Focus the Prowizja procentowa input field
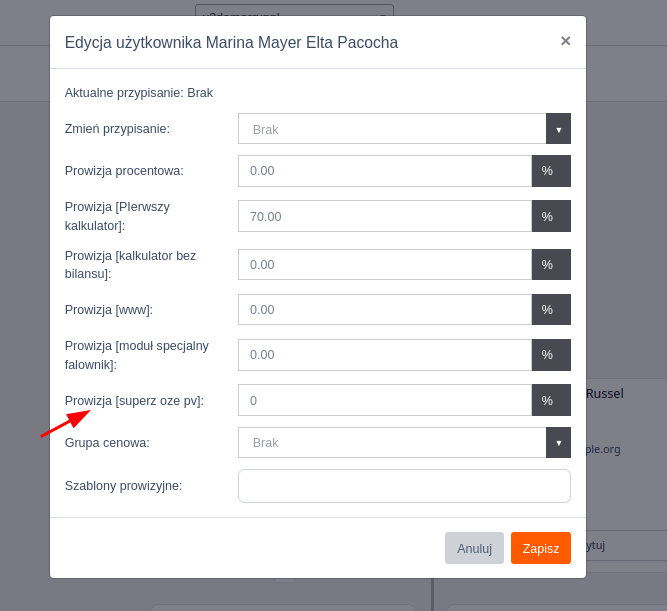The image size is (667, 611). click(385, 171)
